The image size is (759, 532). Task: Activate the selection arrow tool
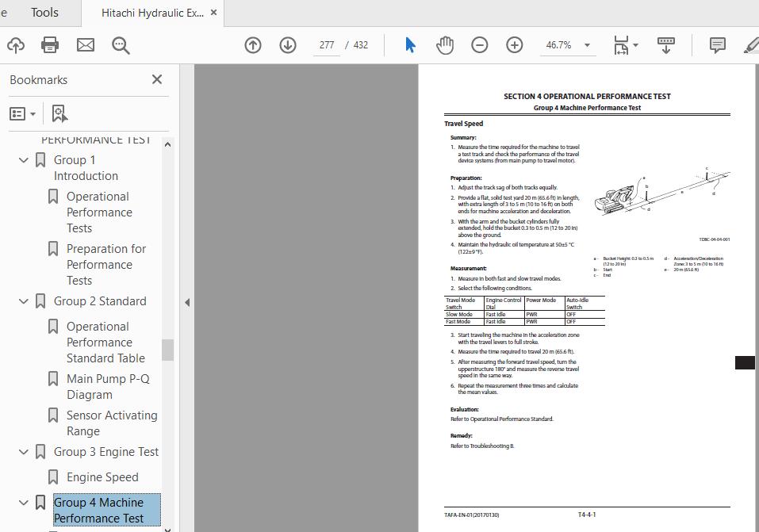(x=410, y=45)
